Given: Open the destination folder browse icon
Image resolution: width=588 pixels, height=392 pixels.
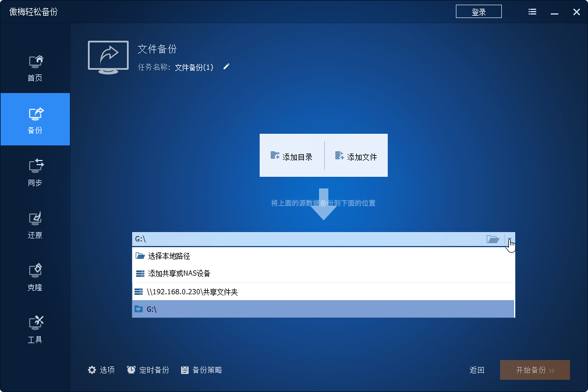Looking at the screenshot, I should pyautogui.click(x=493, y=239).
